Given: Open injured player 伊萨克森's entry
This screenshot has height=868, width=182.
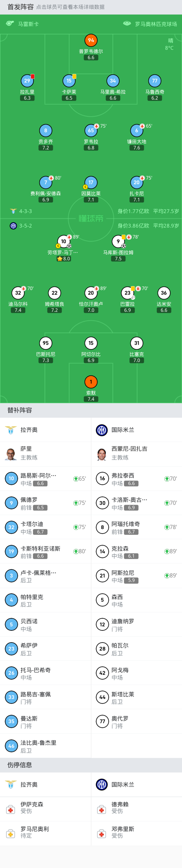Looking at the screenshot, I should pos(32,807).
